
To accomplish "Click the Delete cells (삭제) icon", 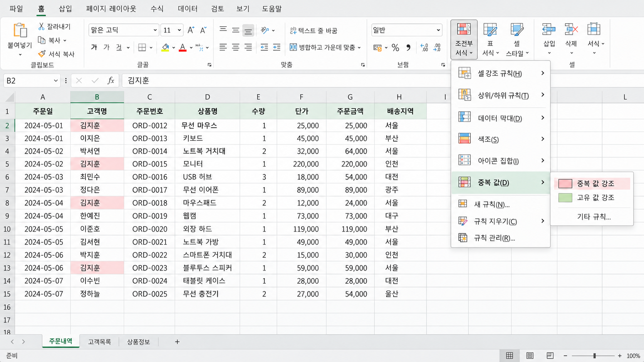I will click(x=571, y=30).
